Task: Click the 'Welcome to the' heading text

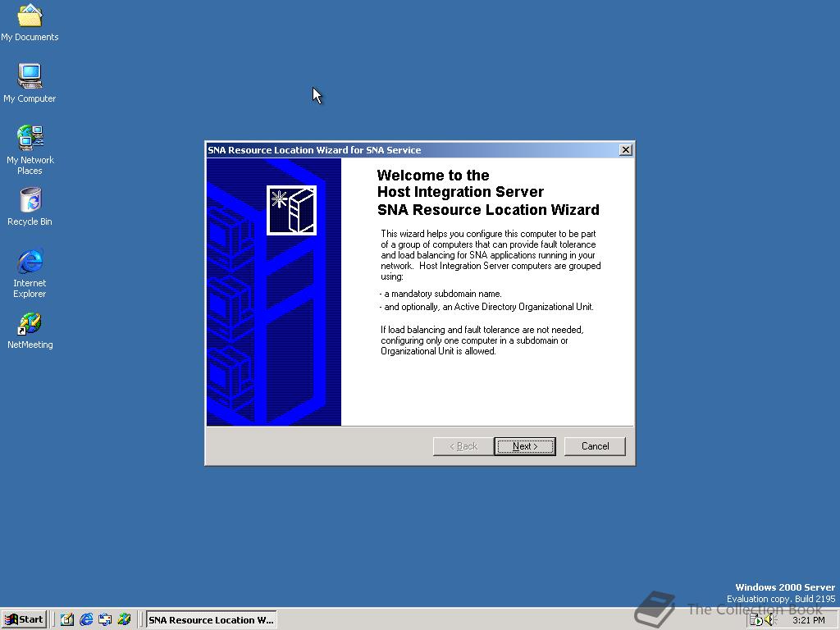Action: coord(433,176)
